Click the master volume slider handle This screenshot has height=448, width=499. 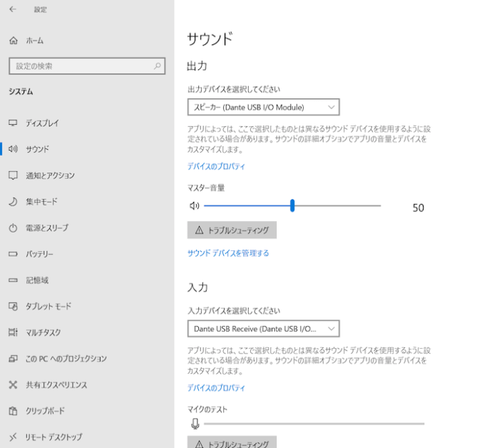coord(292,206)
